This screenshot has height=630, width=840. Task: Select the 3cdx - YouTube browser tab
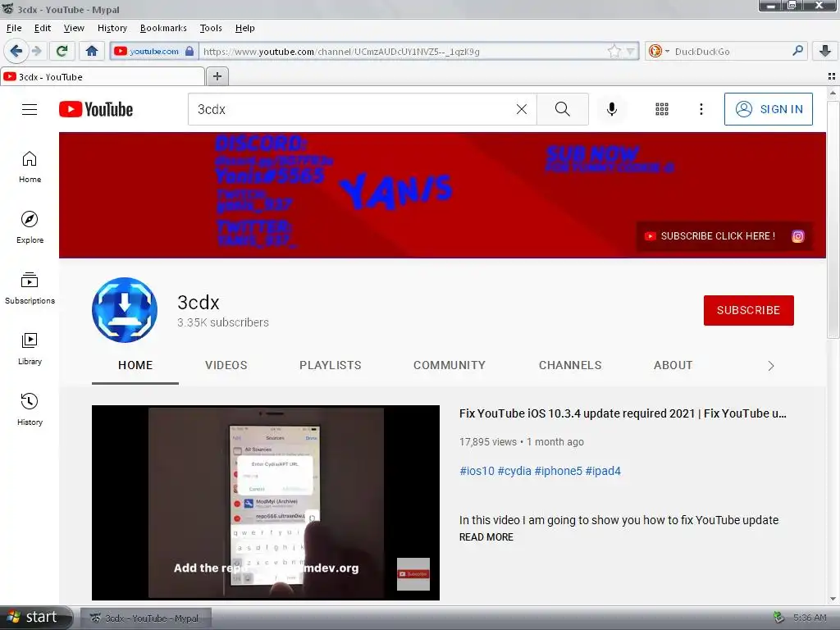(x=103, y=76)
